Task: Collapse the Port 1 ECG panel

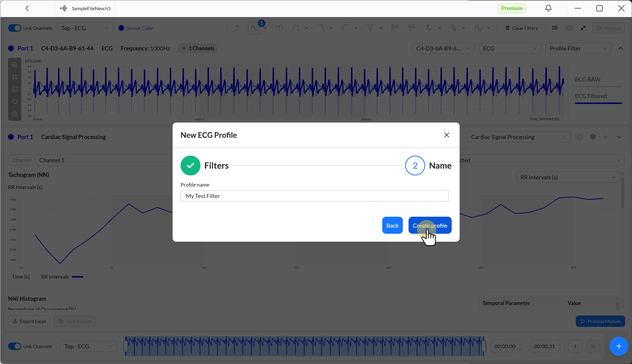Action: (620, 48)
